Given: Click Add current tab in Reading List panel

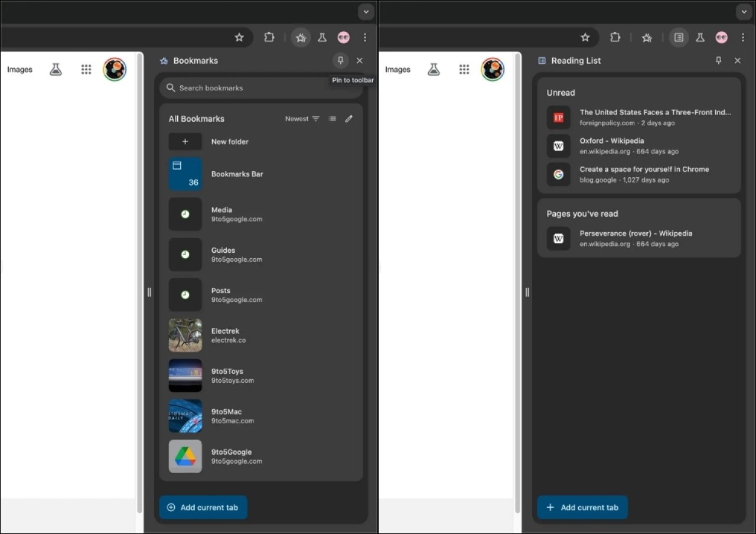Looking at the screenshot, I should (582, 507).
